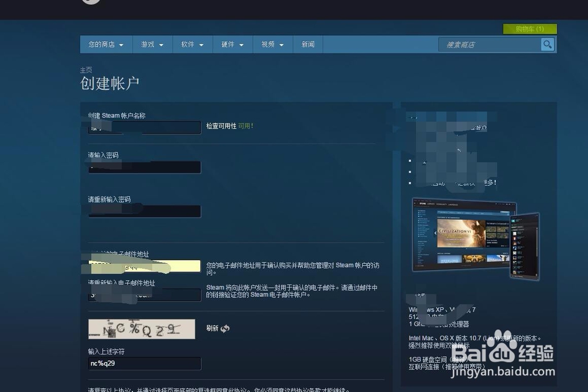Click the captcha image
This screenshot has width=588, height=392.
coord(142,329)
